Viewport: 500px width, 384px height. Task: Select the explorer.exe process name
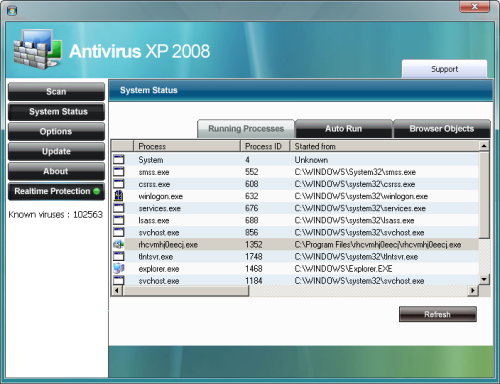coord(159,269)
